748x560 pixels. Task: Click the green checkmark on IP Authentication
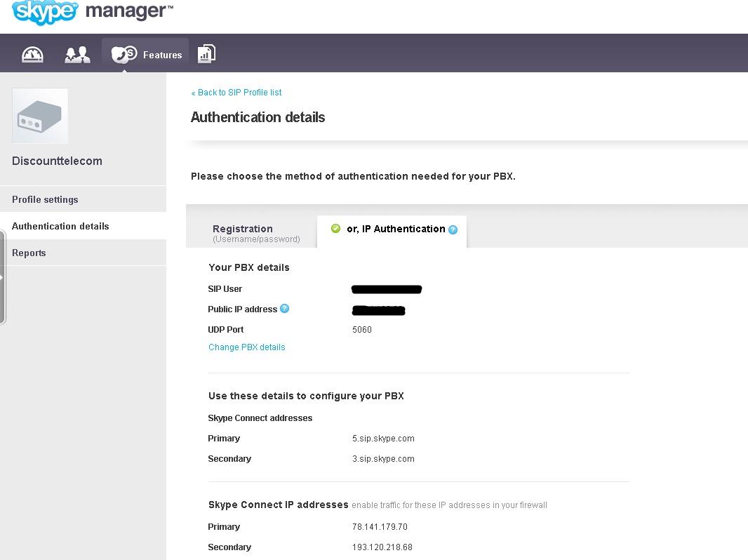[335, 229]
